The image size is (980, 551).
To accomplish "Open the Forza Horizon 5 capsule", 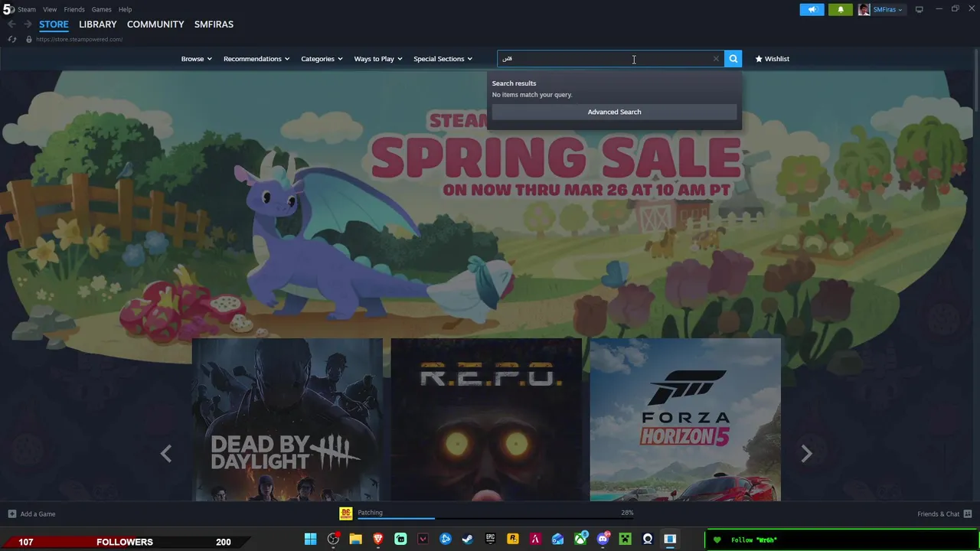I will coord(685,419).
